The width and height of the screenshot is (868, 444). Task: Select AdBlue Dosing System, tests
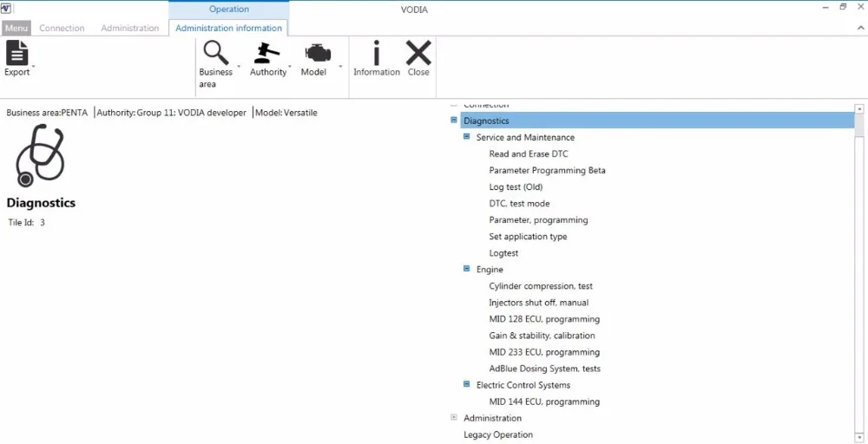(545, 369)
